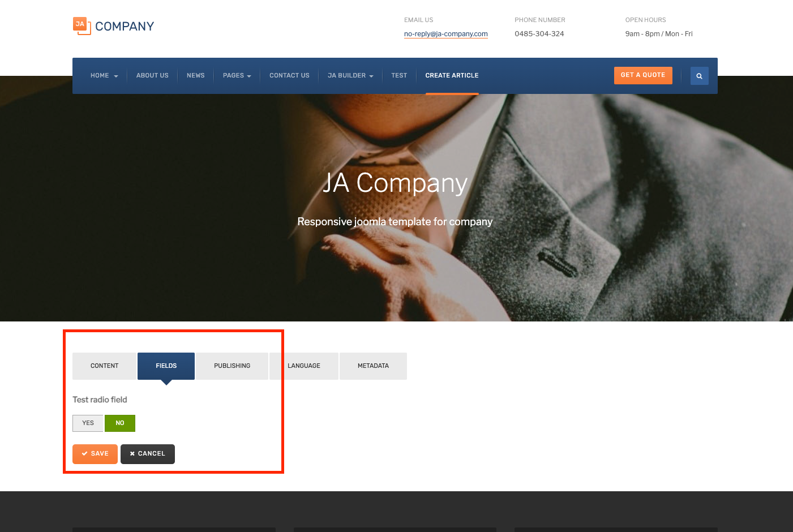Select Yes for Test radio field

88,423
